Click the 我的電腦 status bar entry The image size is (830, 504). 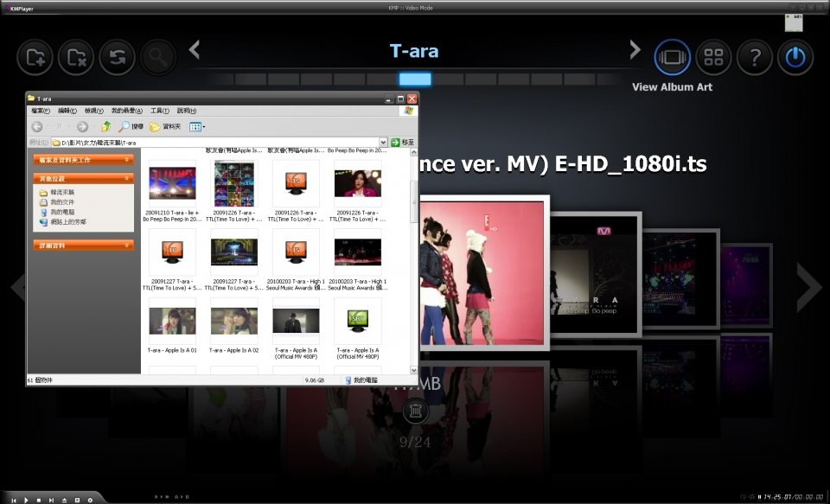coord(361,380)
